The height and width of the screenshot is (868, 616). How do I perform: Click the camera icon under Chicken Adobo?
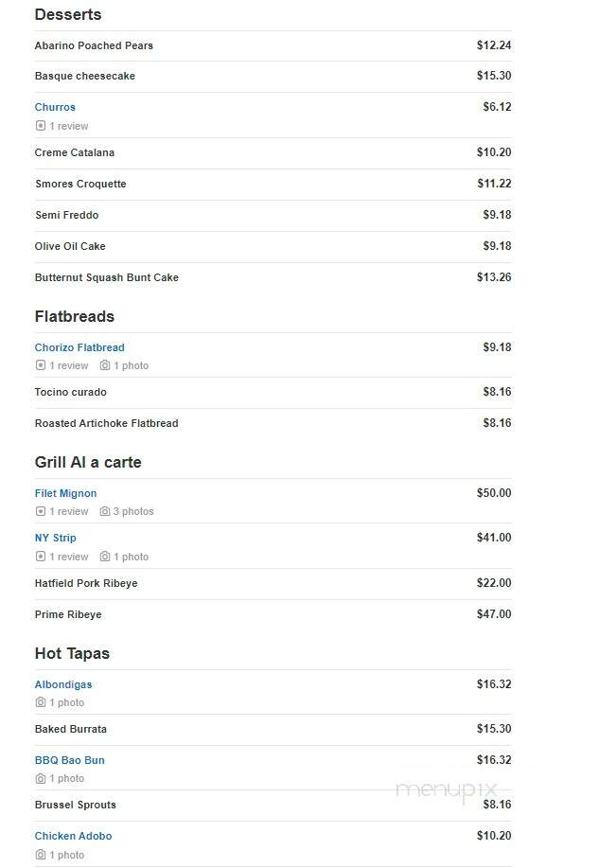pos(41,855)
